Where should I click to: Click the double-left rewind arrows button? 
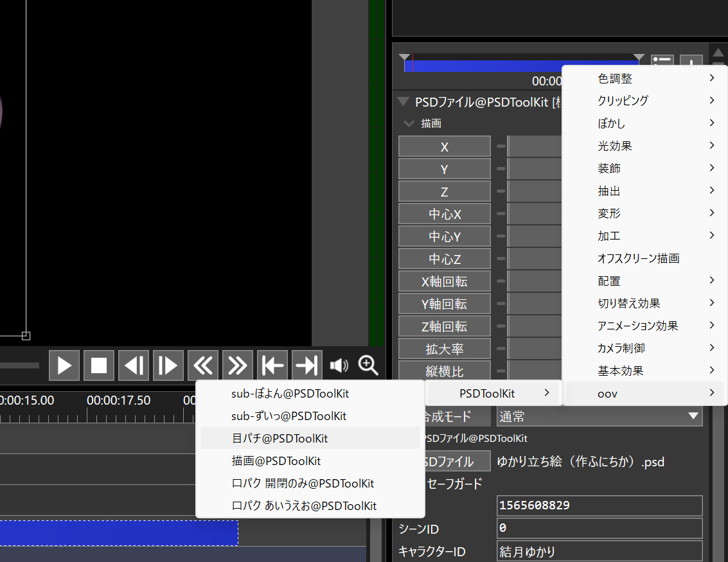tap(203, 365)
